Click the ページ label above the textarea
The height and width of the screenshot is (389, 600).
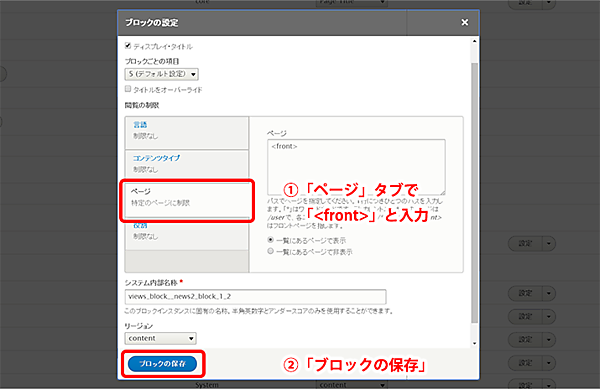tap(277, 133)
